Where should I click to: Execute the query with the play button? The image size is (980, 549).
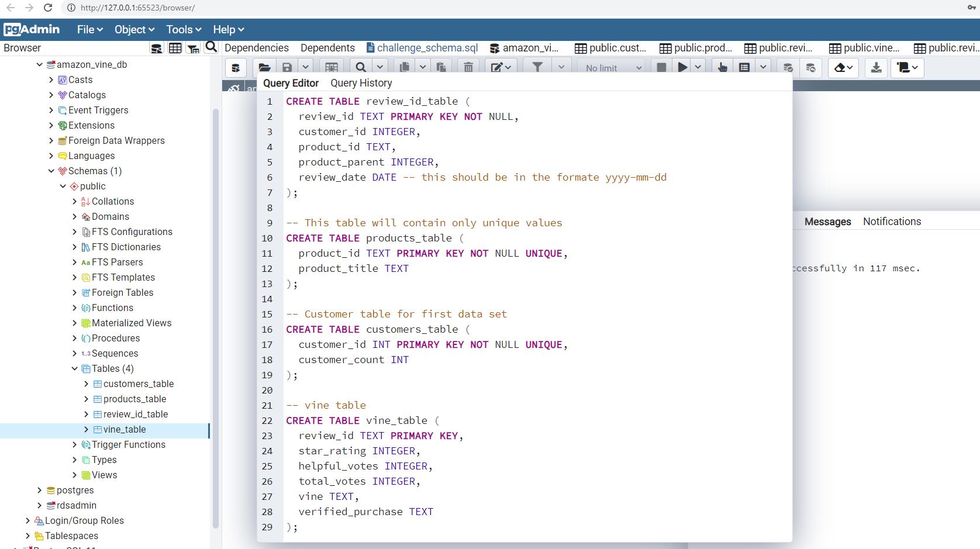point(682,67)
